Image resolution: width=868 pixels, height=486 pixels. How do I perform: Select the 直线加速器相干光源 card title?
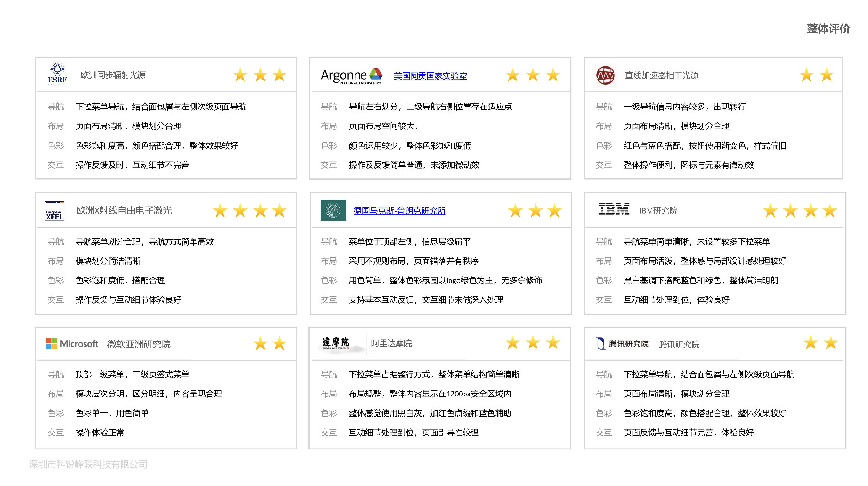click(661, 75)
